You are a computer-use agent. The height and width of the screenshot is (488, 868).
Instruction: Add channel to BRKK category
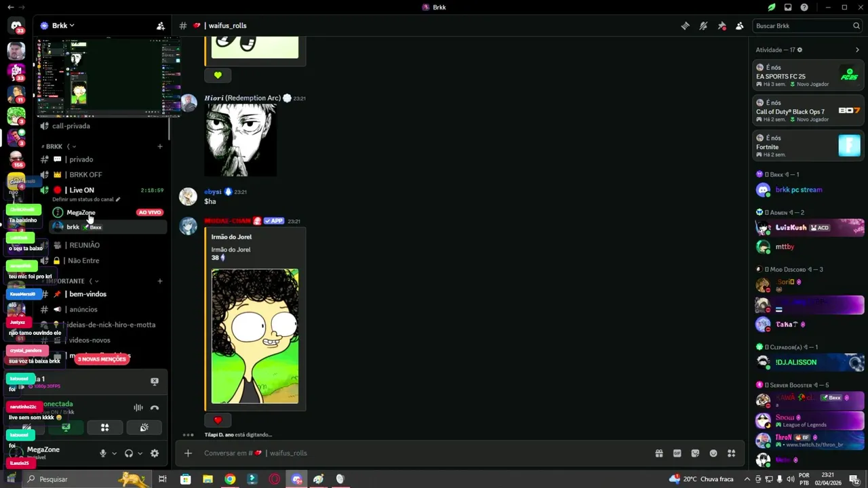[160, 146]
